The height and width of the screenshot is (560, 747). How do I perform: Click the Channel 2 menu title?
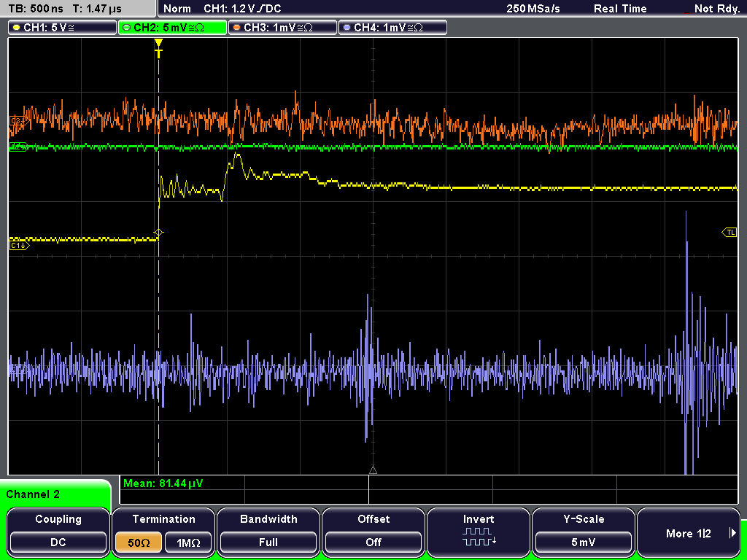point(33,494)
